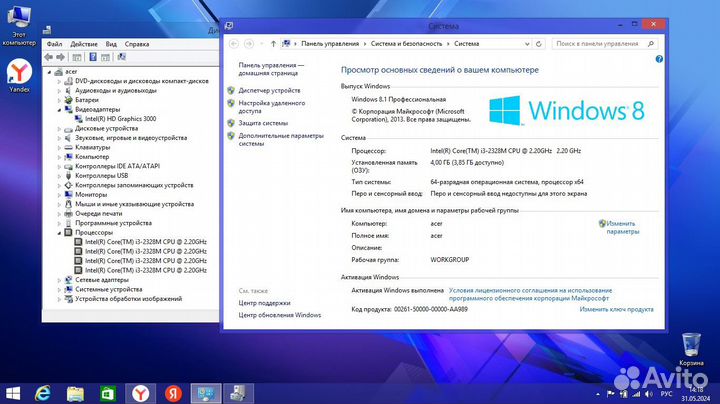Expand Дисковые устройства node
The width and height of the screenshot is (720, 404).
coord(59,129)
